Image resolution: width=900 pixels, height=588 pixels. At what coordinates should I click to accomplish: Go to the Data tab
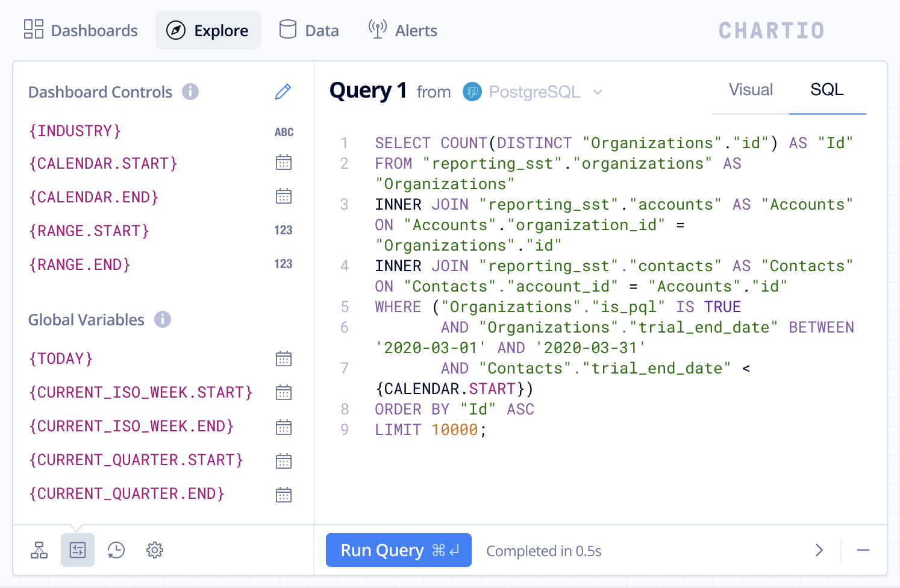[309, 30]
